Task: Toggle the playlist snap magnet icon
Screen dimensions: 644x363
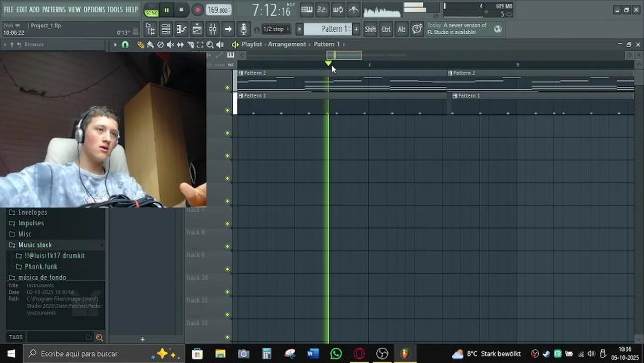Action: pos(125,44)
